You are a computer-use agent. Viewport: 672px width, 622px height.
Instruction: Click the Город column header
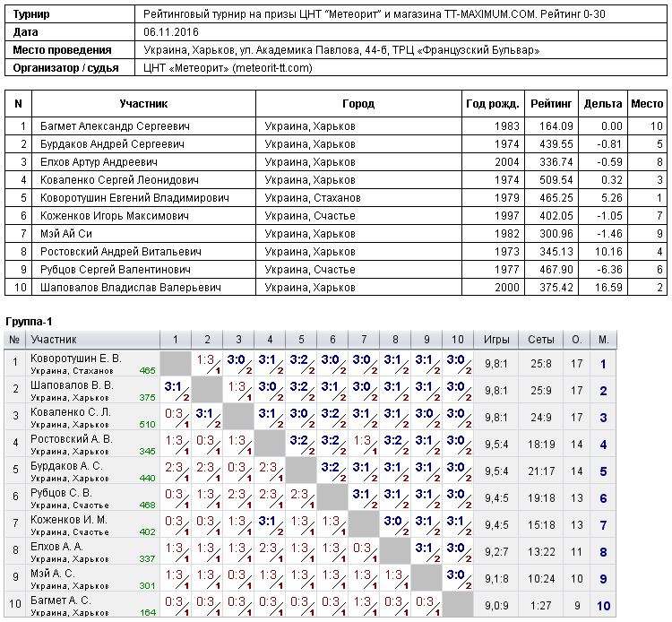pos(358,104)
